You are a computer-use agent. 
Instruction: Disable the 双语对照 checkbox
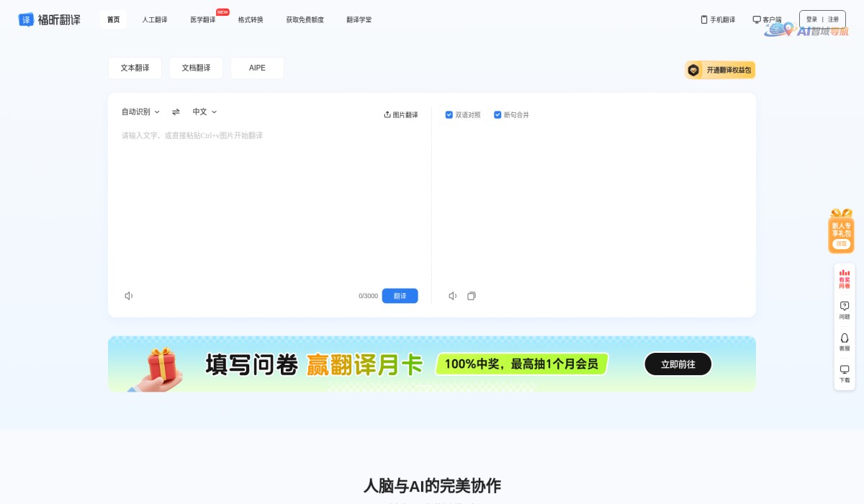coord(449,114)
